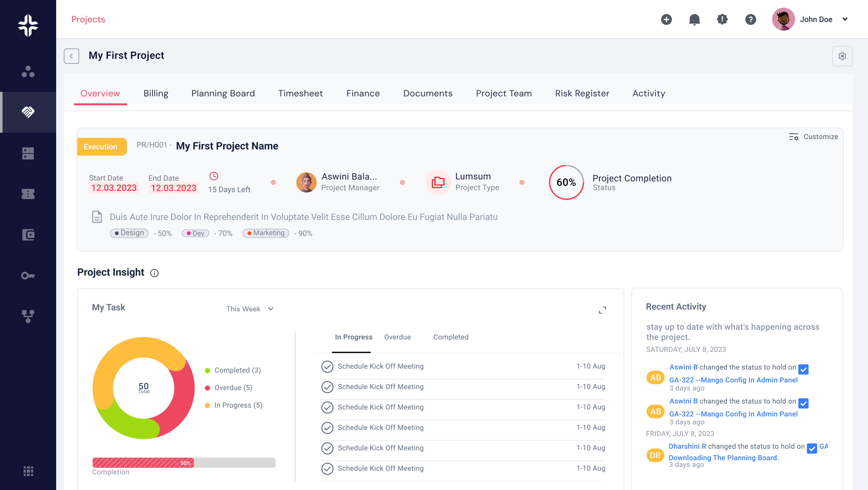Open the Downloading The Planning Board link
The image size is (868, 490).
723,458
